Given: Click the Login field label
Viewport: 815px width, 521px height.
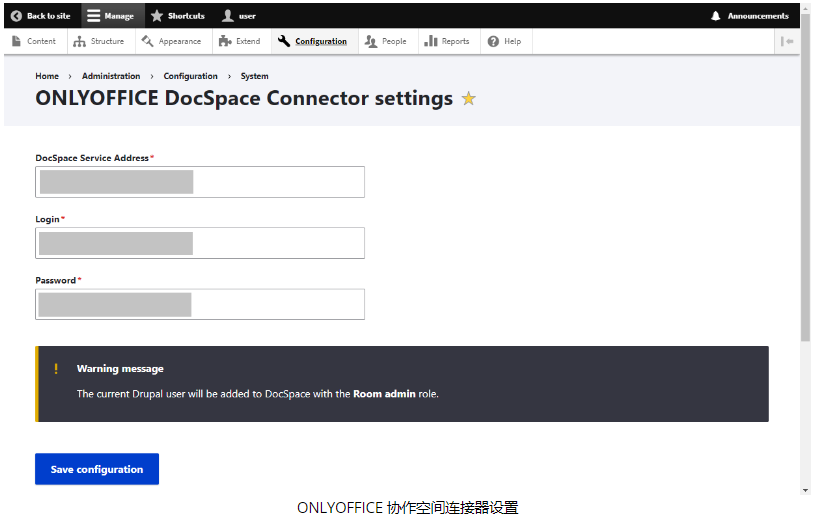Looking at the screenshot, I should click(x=47, y=219).
